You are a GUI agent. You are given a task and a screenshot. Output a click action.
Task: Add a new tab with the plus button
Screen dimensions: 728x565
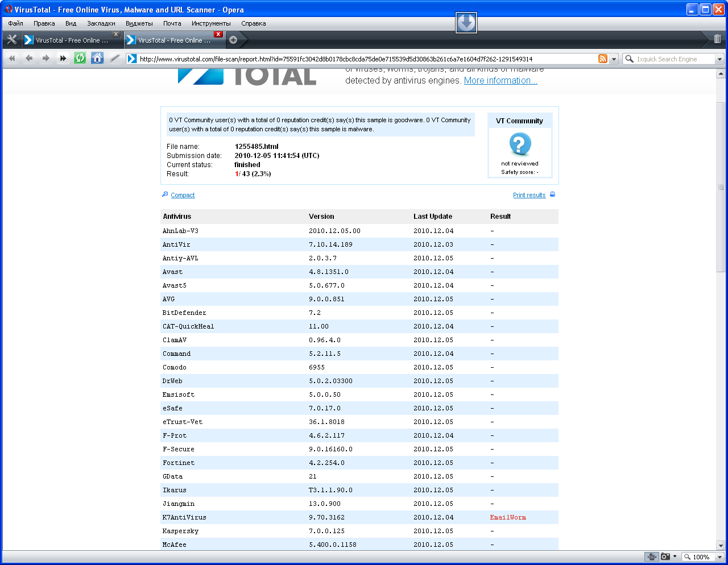(233, 40)
